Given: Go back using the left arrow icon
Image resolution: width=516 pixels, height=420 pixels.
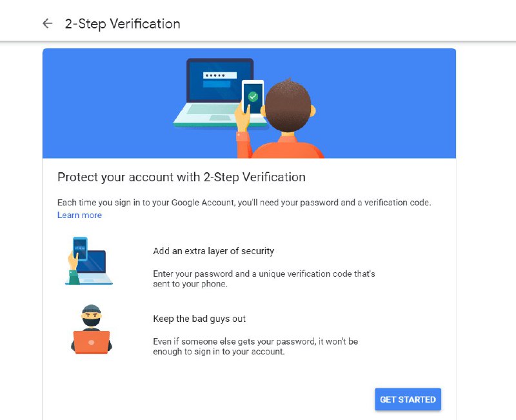Looking at the screenshot, I should click(48, 24).
